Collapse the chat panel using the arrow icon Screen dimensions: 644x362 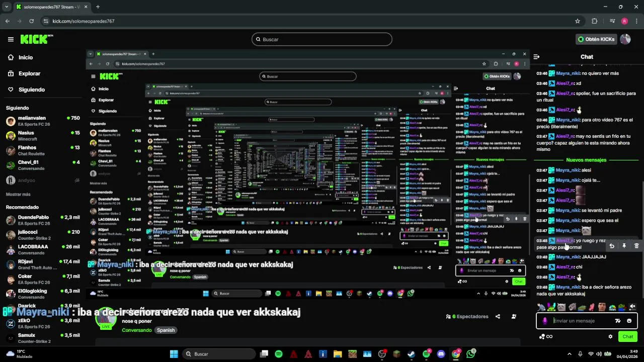536,57
